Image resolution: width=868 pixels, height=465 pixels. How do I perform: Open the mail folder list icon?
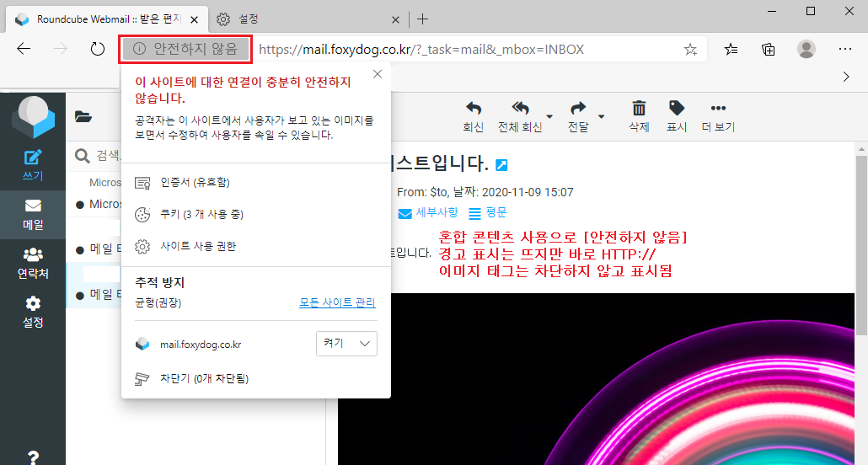pos(83,117)
